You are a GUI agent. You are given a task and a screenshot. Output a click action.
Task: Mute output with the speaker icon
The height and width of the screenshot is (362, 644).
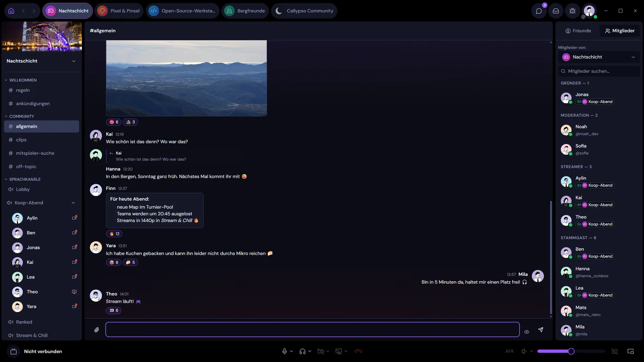pyautogui.click(x=524, y=351)
